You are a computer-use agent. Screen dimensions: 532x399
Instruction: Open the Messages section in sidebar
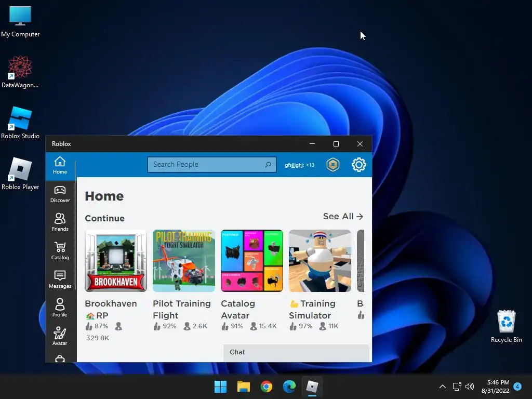(60, 280)
